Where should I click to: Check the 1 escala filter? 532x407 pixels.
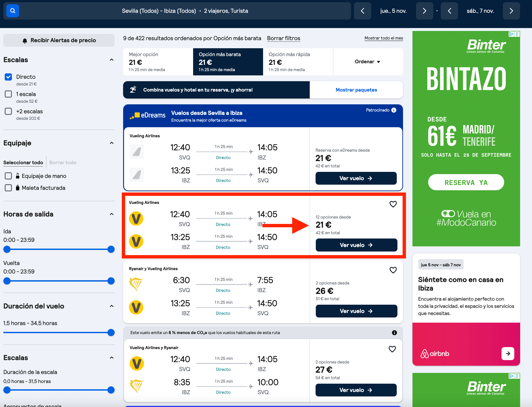9,94
